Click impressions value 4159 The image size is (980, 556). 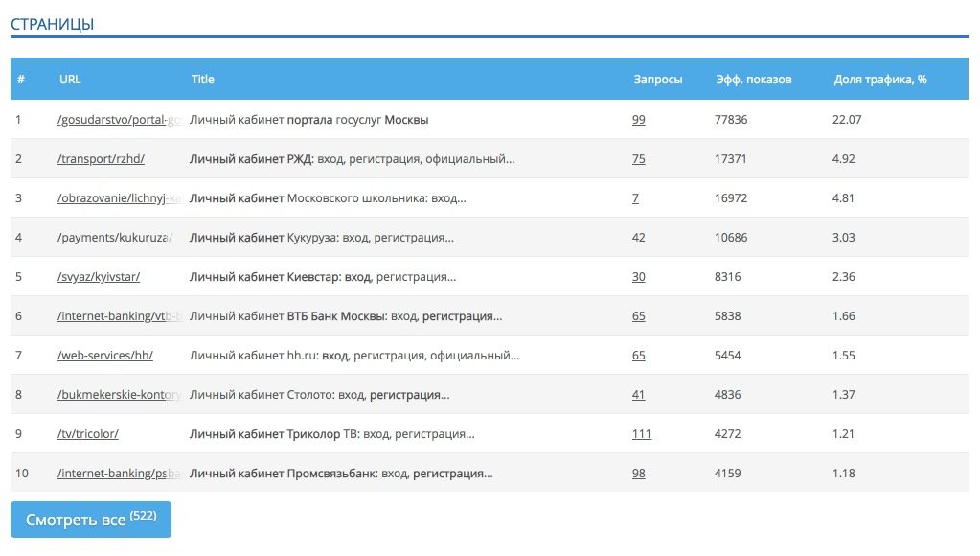pyautogui.click(x=727, y=474)
